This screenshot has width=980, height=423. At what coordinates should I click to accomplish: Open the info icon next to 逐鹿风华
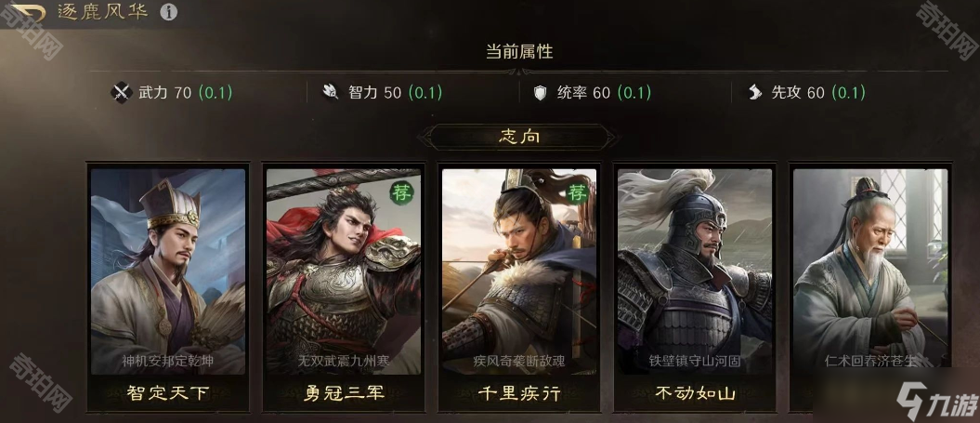169,12
